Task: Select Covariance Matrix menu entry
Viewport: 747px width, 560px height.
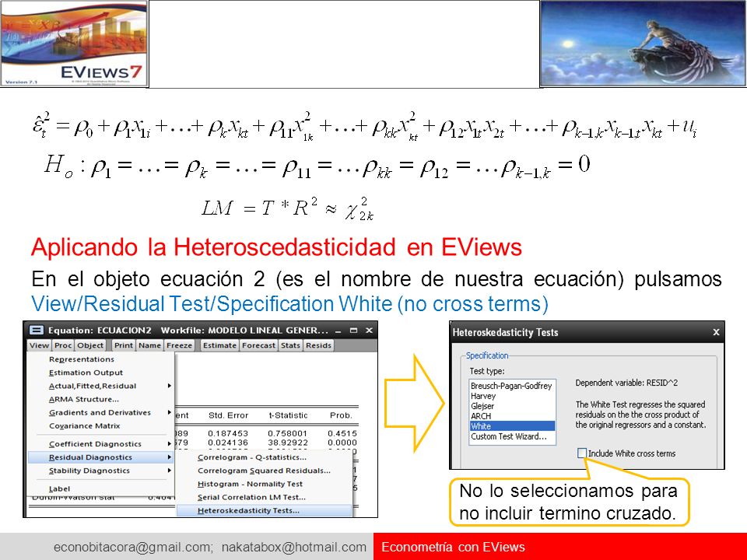Action: click(x=101, y=425)
